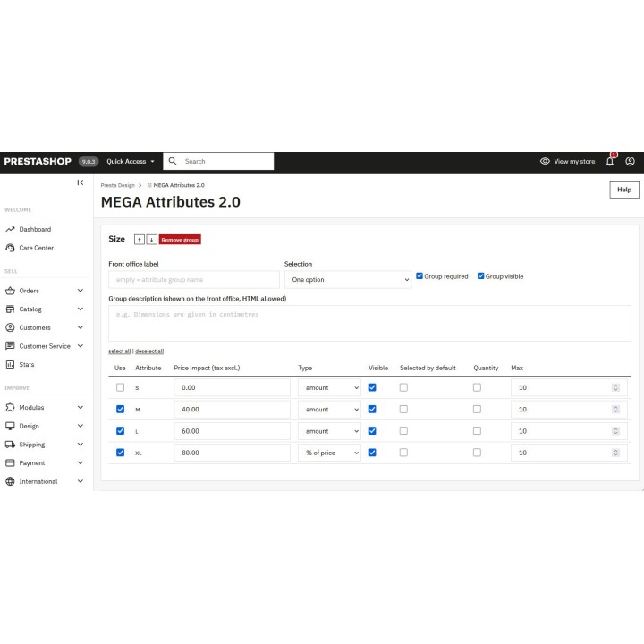Uncheck Use checkbox for attribute M
This screenshot has width=644, height=644.
coord(120,409)
